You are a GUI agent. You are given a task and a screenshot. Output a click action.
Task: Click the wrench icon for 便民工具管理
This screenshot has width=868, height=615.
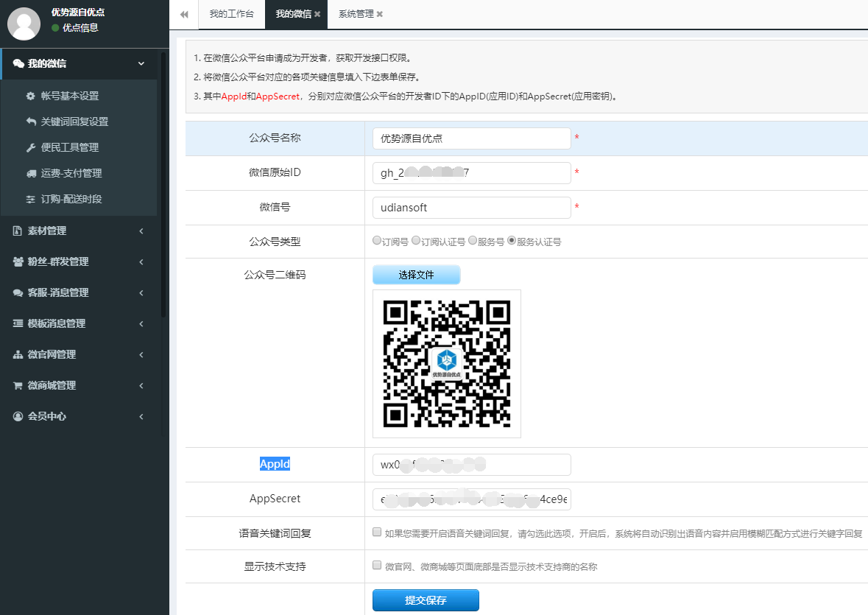point(31,147)
